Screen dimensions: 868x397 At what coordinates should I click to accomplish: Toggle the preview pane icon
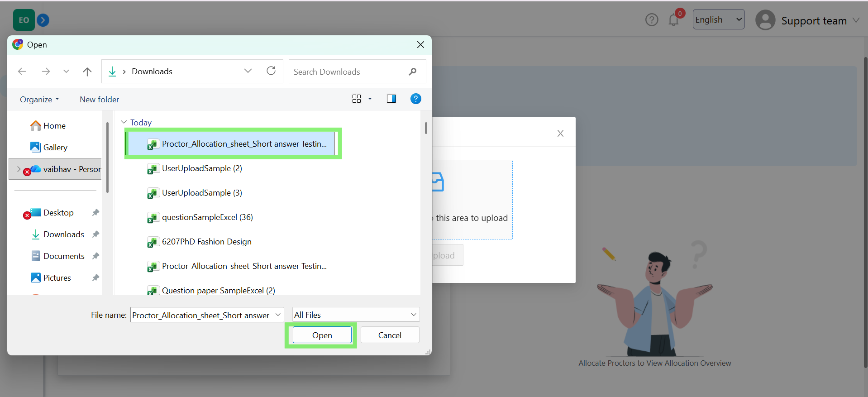click(391, 99)
